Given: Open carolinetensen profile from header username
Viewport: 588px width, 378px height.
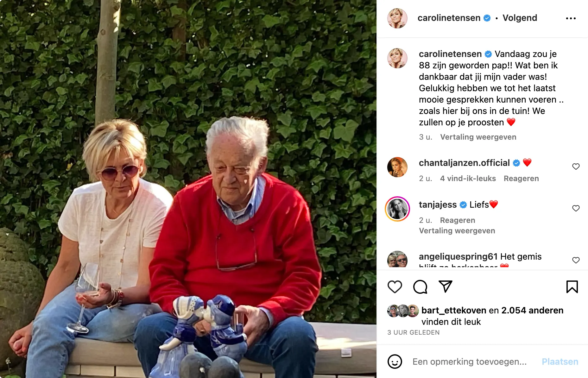Looking at the screenshot, I should coord(449,18).
